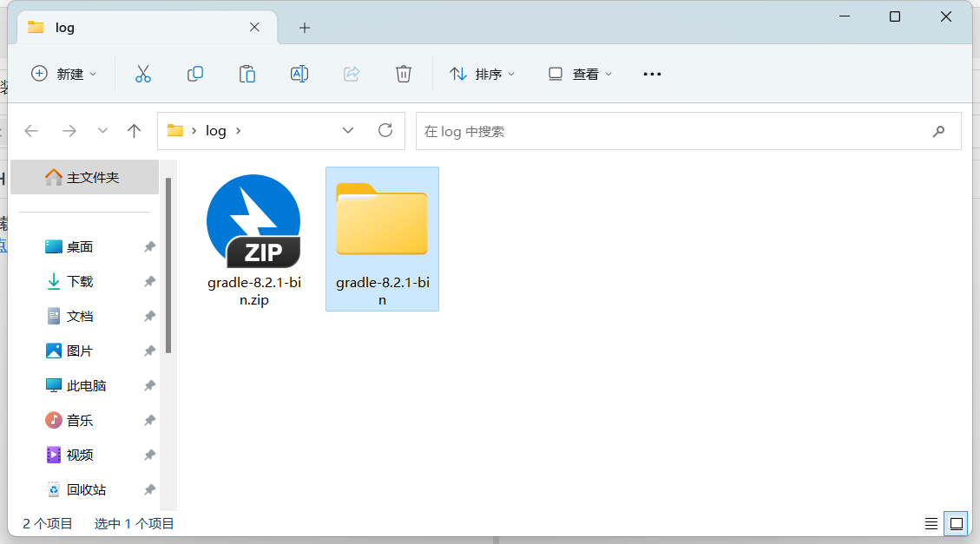Delete using the trash icon
This screenshot has height=544, width=980.
404,74
